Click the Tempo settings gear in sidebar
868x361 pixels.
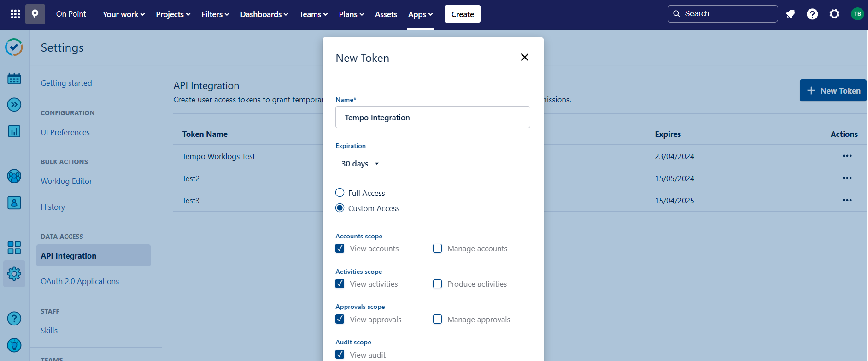(x=14, y=274)
